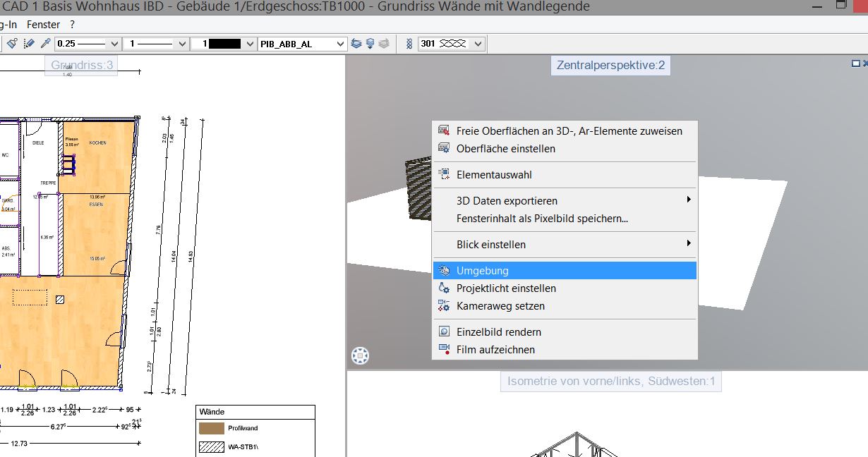Image resolution: width=868 pixels, height=457 pixels.
Task: Expand the 3D Daten exportieren submenu
Action: point(688,200)
